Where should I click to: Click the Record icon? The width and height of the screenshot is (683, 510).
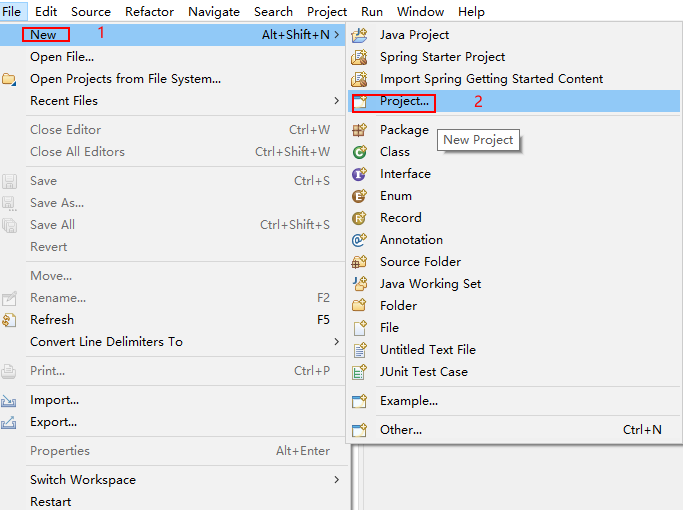point(359,218)
